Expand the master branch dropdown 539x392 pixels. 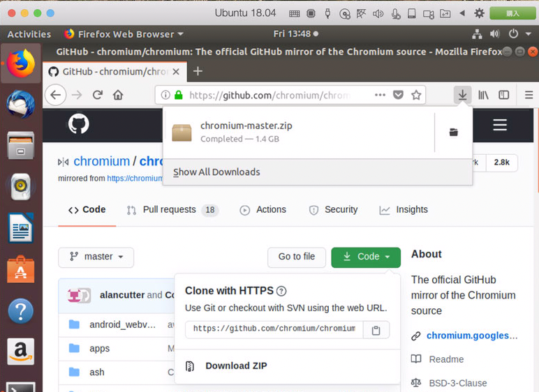point(96,257)
